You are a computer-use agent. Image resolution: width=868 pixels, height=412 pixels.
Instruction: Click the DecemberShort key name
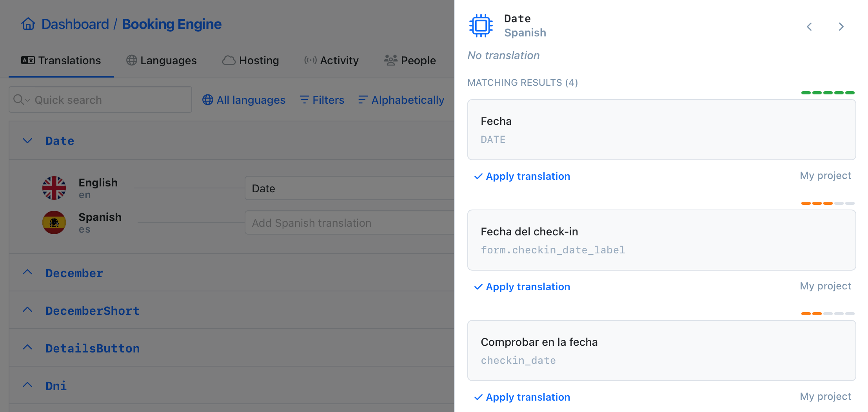(x=93, y=311)
